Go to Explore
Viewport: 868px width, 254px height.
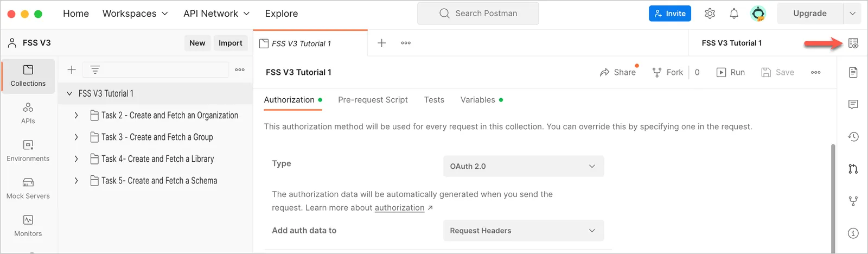(282, 14)
